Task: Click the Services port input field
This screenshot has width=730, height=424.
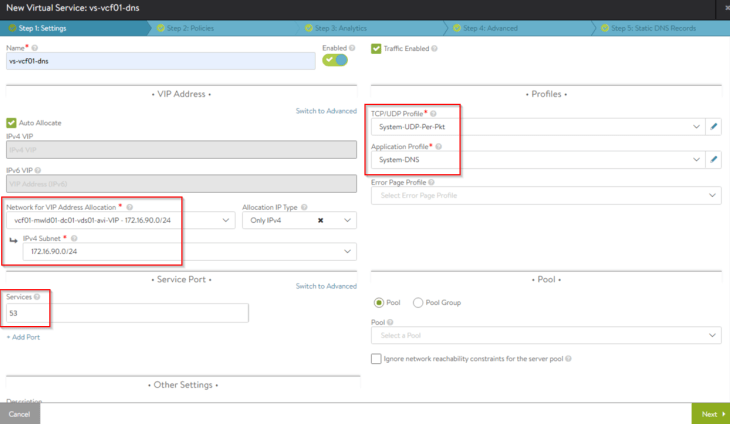Action: (127, 313)
